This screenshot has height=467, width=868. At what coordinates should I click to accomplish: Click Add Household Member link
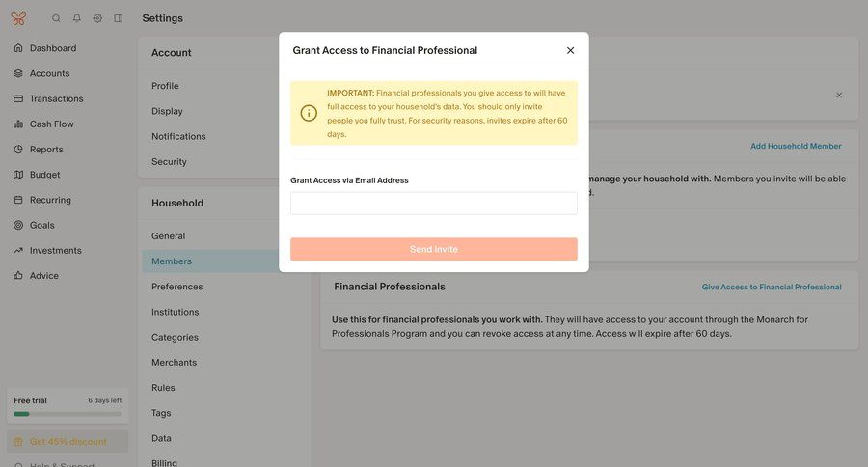pos(796,147)
